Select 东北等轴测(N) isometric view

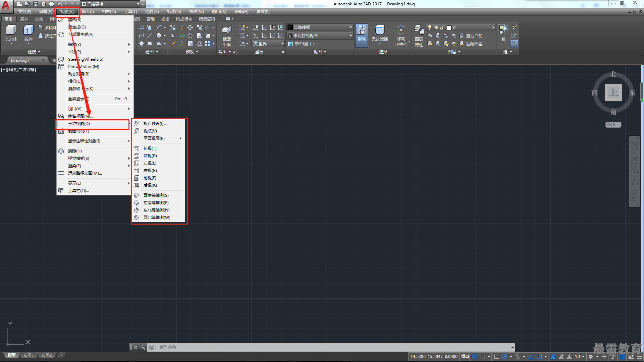159,210
